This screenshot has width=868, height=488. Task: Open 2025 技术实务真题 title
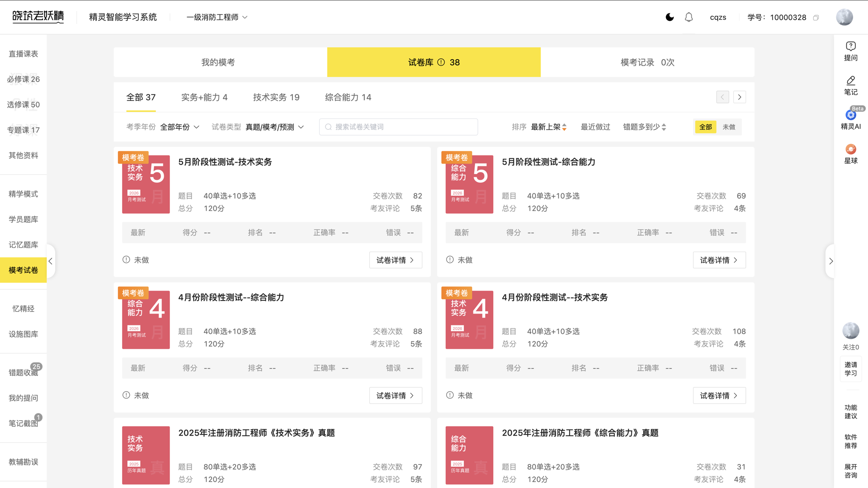tap(256, 433)
